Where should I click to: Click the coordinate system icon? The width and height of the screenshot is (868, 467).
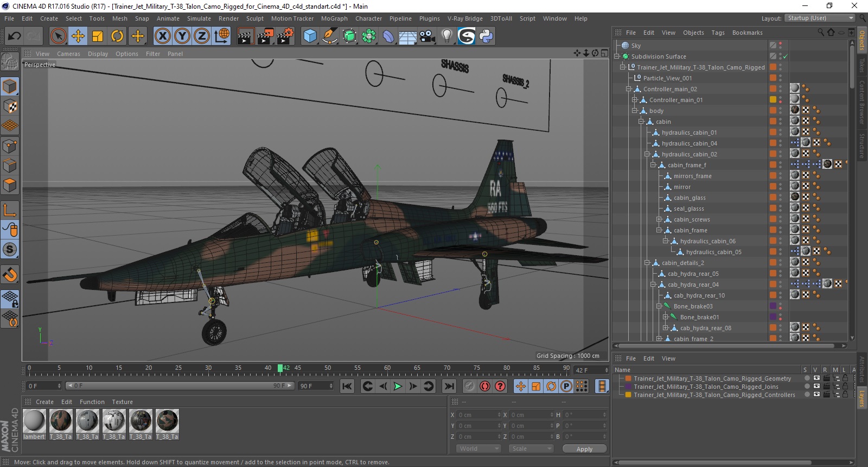click(221, 36)
